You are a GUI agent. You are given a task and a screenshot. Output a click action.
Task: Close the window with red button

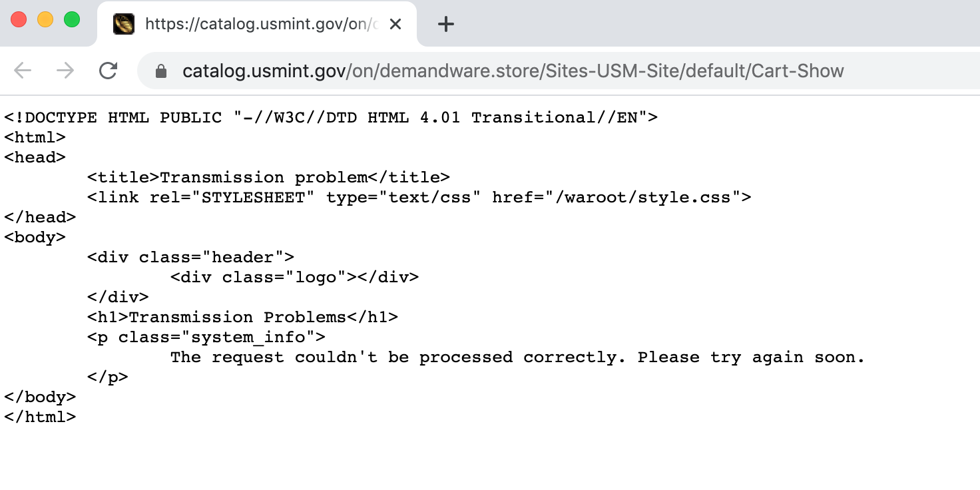pyautogui.click(x=19, y=20)
